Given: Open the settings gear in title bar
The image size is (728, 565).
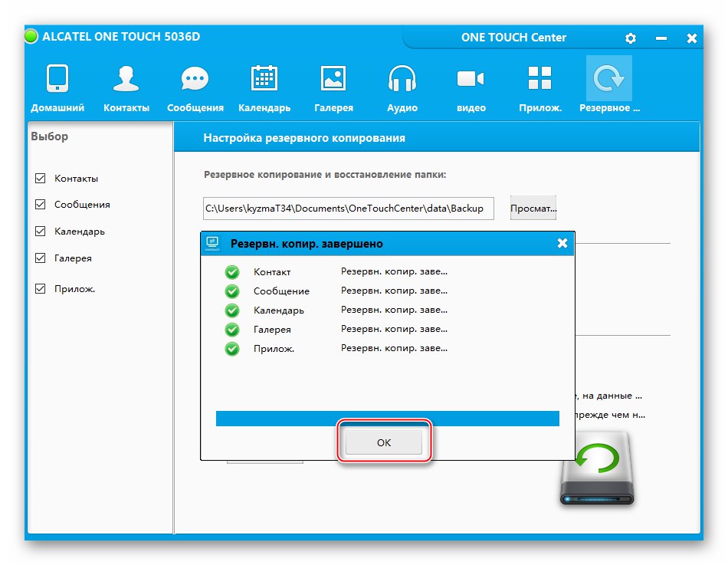Looking at the screenshot, I should [x=630, y=38].
